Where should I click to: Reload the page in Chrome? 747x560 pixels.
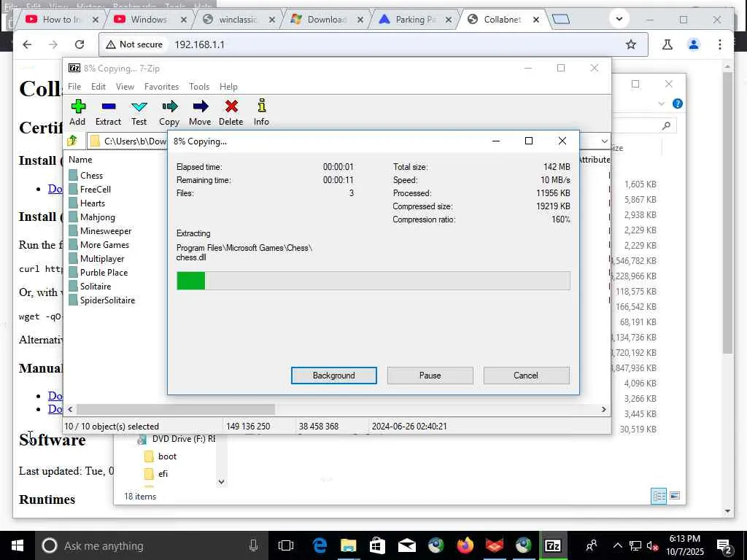point(80,44)
